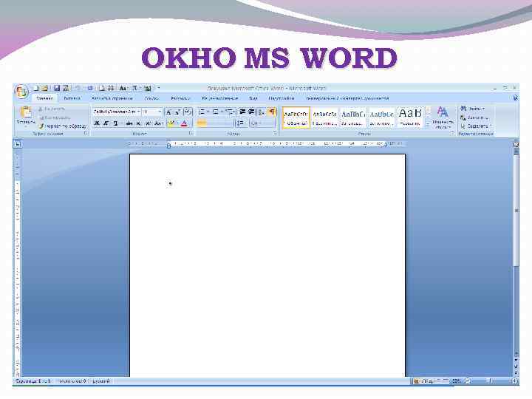Screen dimensions: 532x399
Task: Click Clear Formatting button
Action: (188, 112)
